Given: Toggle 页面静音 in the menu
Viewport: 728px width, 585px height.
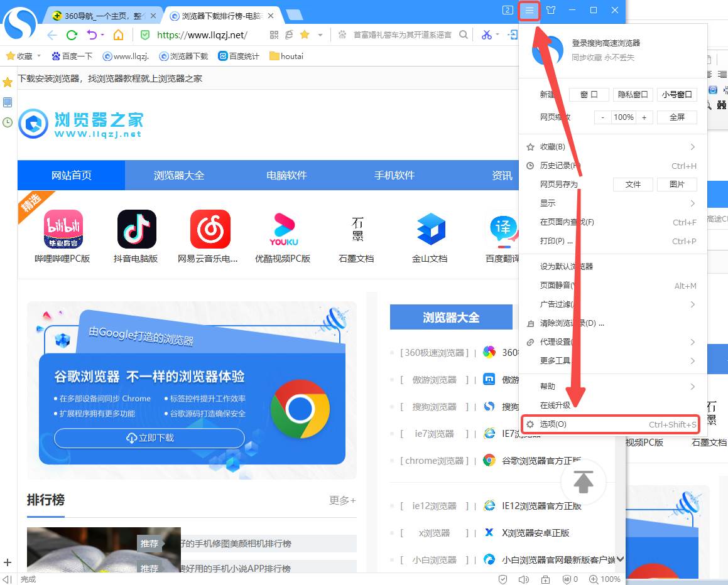Looking at the screenshot, I should point(613,286).
